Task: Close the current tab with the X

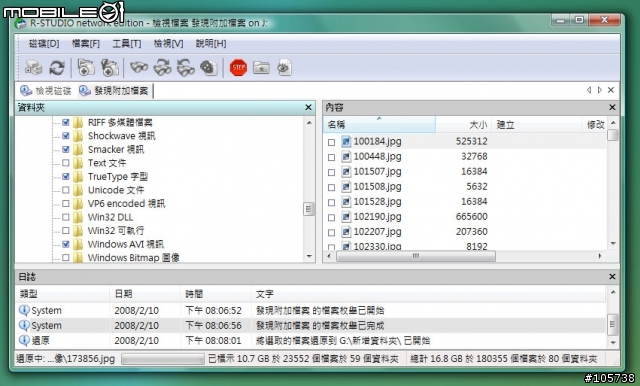Action: [611, 90]
